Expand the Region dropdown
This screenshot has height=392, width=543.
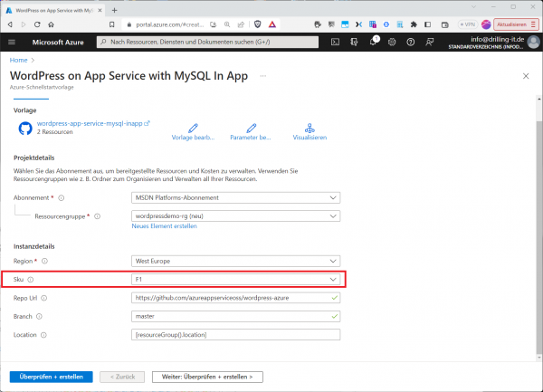tap(236, 261)
